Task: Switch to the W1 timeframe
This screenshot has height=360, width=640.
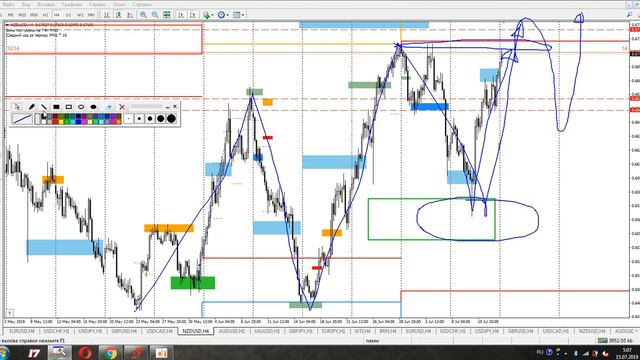Action: [80, 15]
